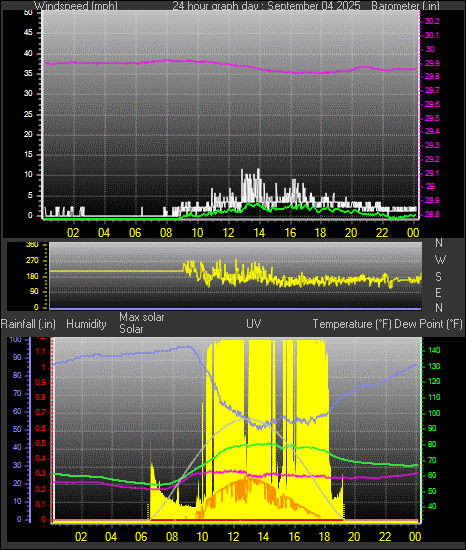
Task: Select the UV legend label
Action: click(254, 323)
